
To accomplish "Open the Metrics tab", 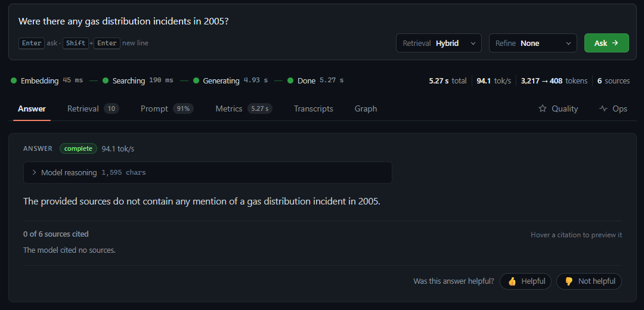I will coord(243,109).
